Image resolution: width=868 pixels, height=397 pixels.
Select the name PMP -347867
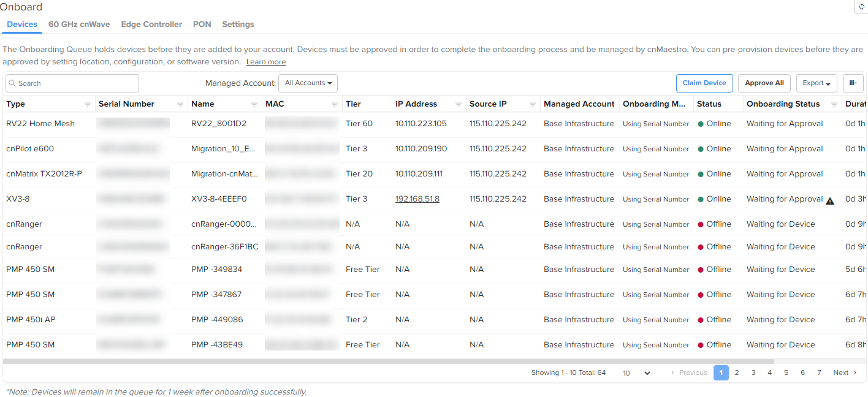pos(216,295)
